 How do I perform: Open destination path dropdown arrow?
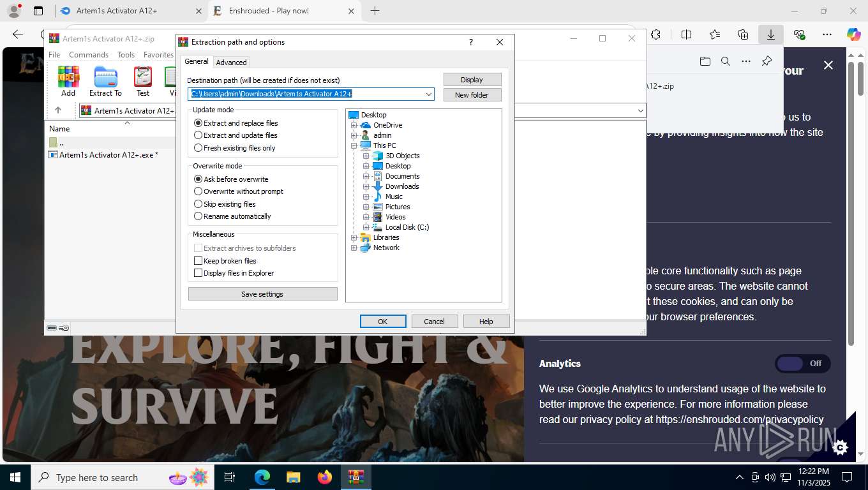[x=429, y=94]
